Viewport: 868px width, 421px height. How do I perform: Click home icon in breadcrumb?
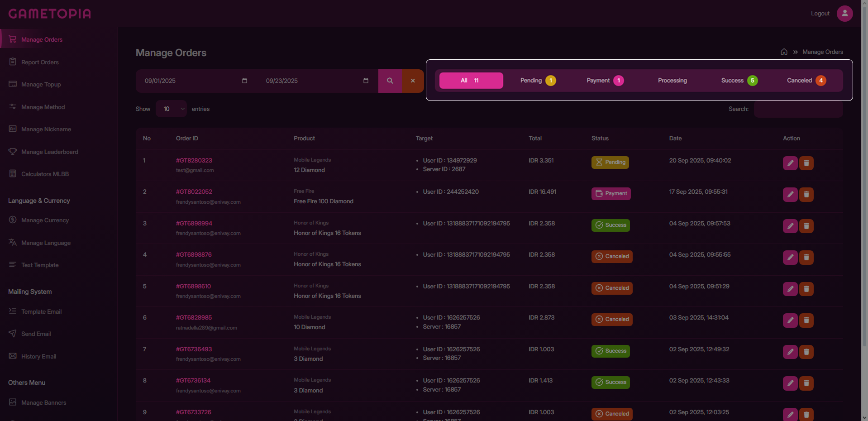click(x=784, y=52)
